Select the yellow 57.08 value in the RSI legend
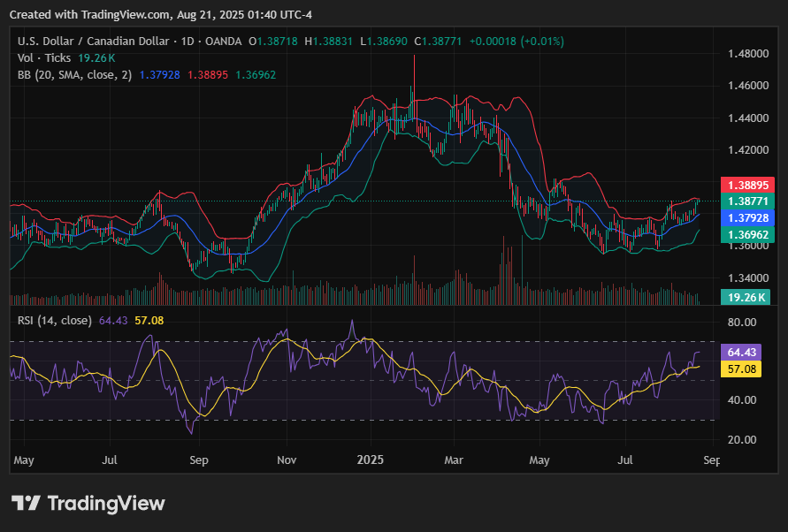Image resolution: width=788 pixels, height=532 pixels. [x=149, y=321]
